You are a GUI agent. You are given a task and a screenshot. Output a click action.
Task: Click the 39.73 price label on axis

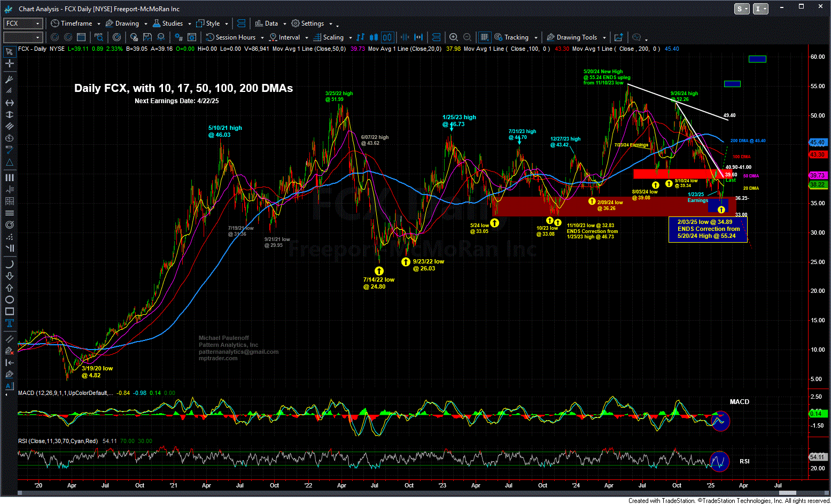(818, 175)
